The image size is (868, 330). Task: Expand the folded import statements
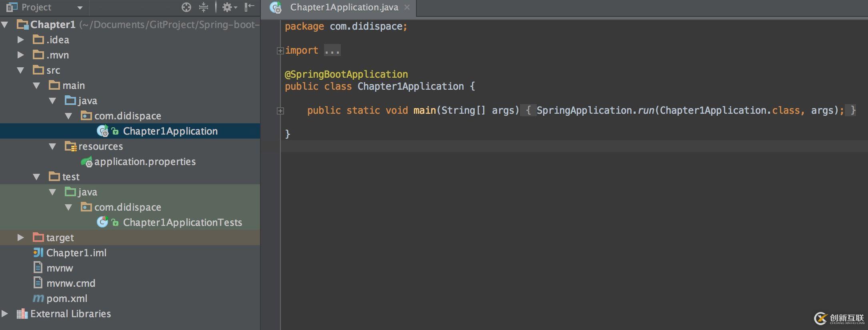[x=280, y=50]
